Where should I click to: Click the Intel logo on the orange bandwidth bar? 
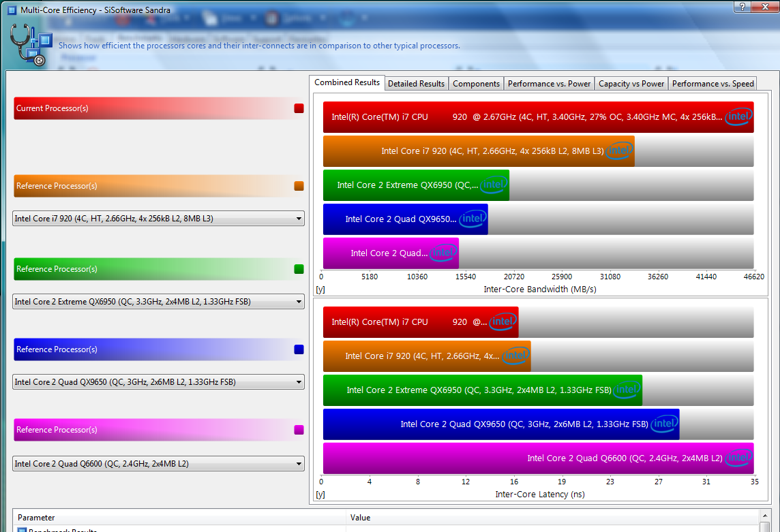pyautogui.click(x=619, y=151)
